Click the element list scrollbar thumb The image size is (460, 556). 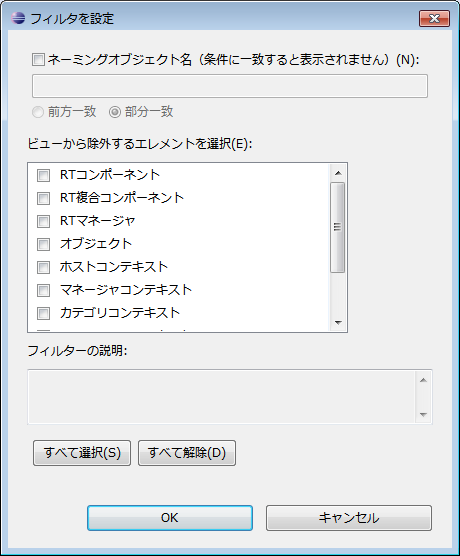pos(338,227)
